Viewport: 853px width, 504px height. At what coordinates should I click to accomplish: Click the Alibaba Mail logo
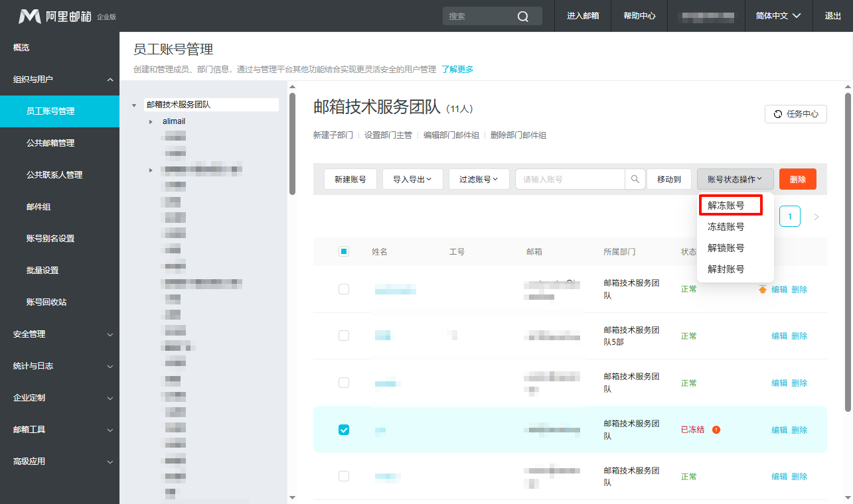coord(55,16)
